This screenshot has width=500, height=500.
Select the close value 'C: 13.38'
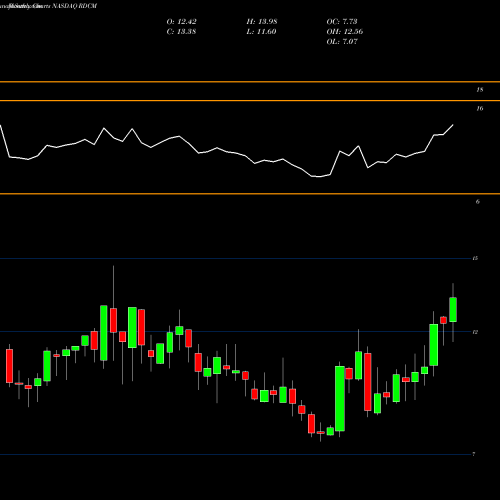[181, 32]
